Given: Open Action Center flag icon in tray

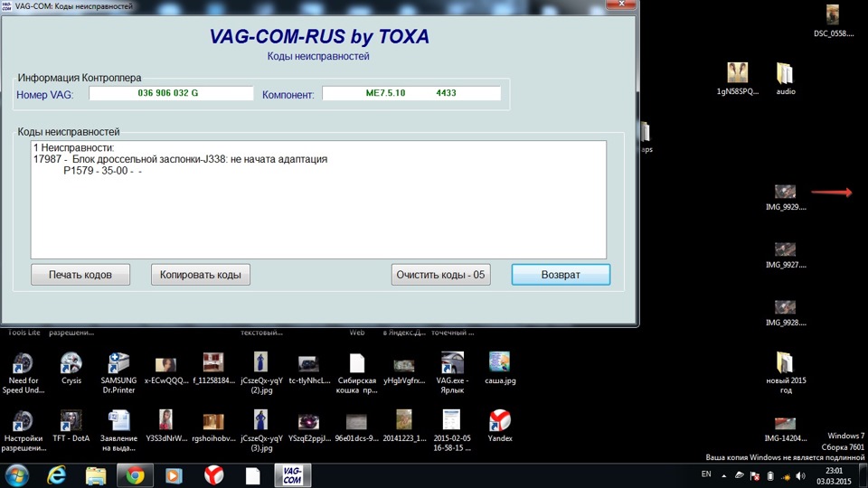Looking at the screenshot, I should click(754, 476).
